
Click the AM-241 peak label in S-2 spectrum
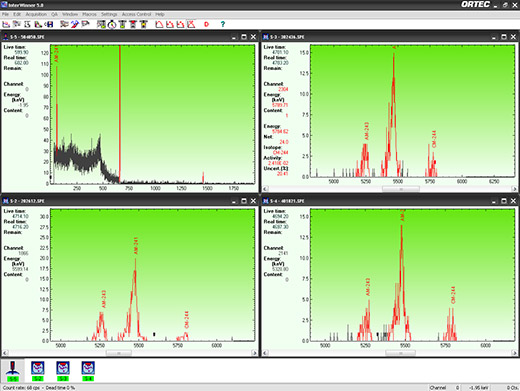136,246
